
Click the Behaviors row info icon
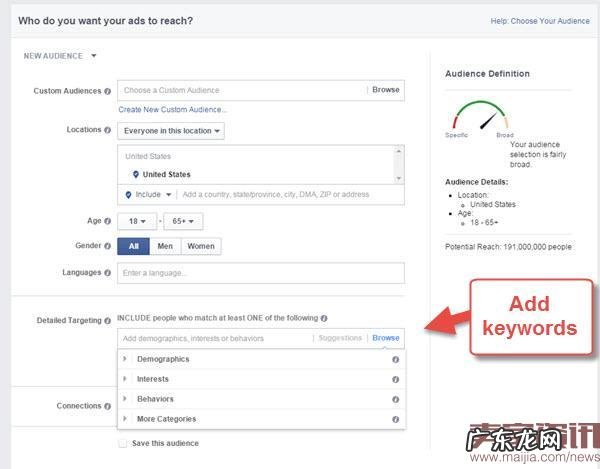point(396,399)
